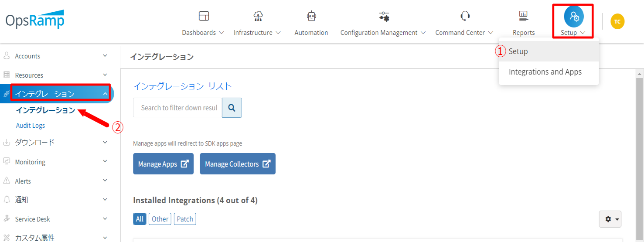
Task: Expand the Accounts sidebar section
Action: click(105, 56)
